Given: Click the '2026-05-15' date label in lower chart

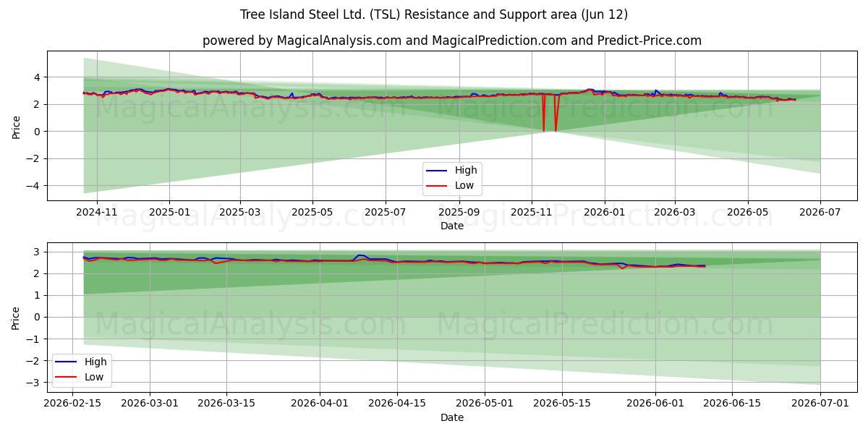Looking at the screenshot, I should tap(562, 404).
